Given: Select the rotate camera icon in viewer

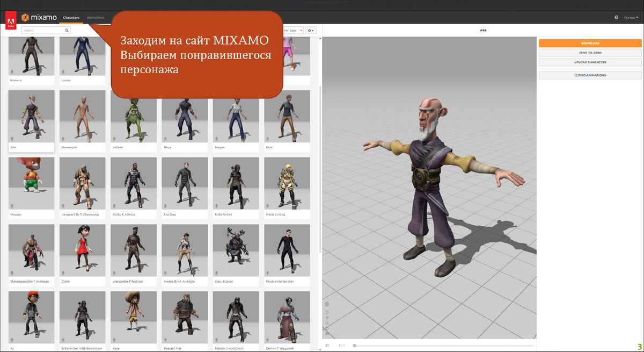Looking at the screenshot, I should pos(327,312).
